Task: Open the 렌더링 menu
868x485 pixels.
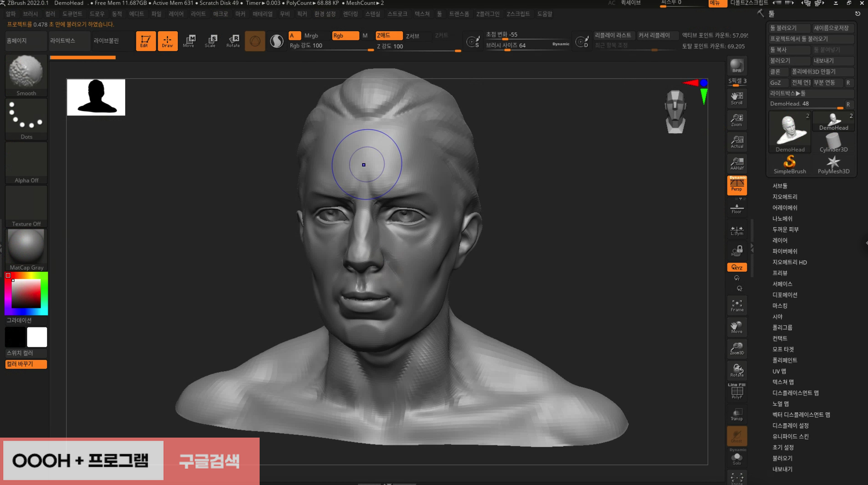Action: (x=350, y=14)
